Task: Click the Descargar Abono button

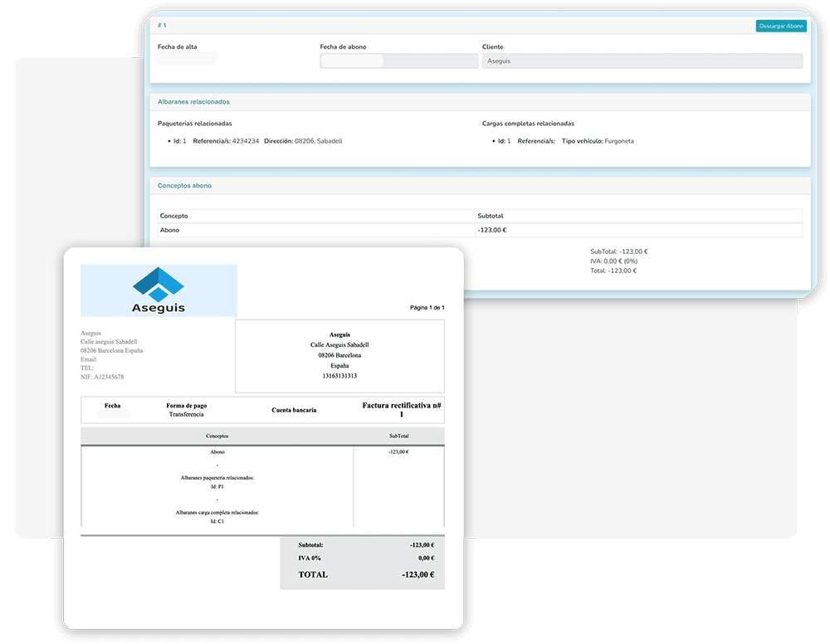Action: click(781, 26)
